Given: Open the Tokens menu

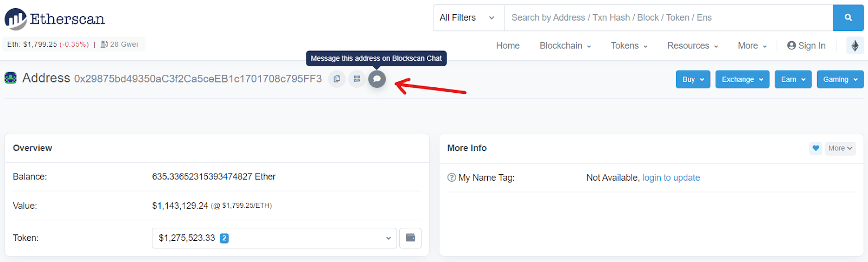Looking at the screenshot, I should 629,46.
